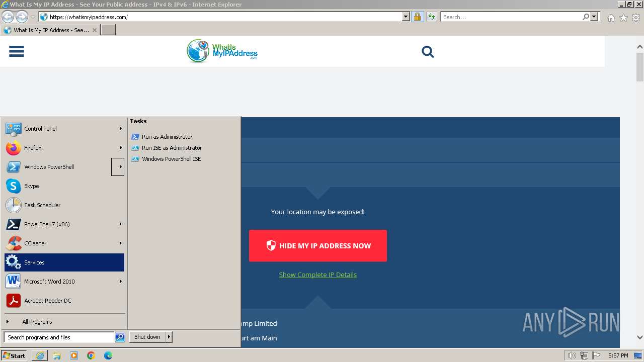
Task: Click the 5:57 PM clock
Action: (618, 355)
